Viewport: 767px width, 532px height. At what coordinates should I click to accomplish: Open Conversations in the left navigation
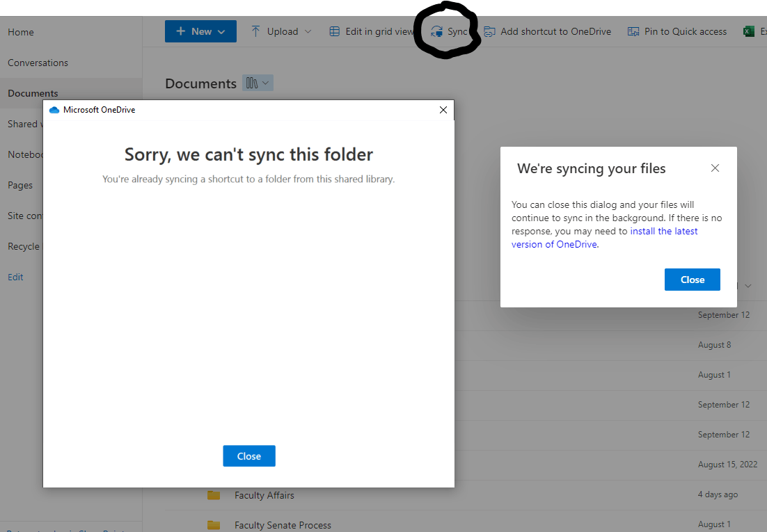[x=38, y=63]
